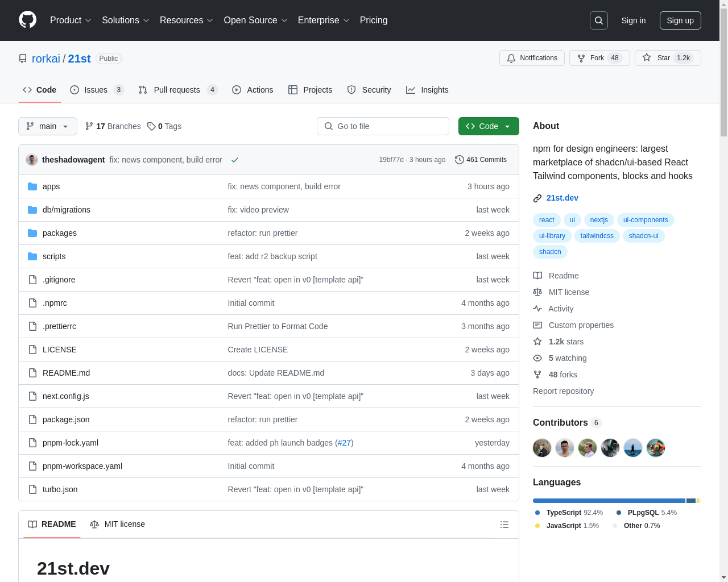Open the #27 pull request link
The height and width of the screenshot is (582, 728).
pos(344,443)
